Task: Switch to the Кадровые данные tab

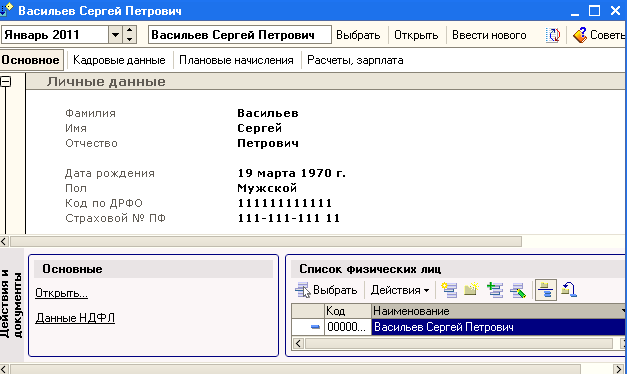Action: 119,60
